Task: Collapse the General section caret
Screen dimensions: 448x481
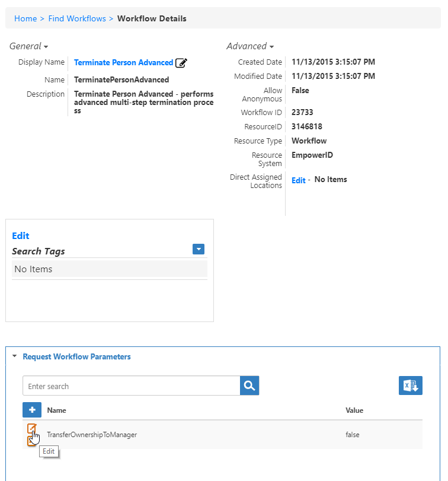Action: tap(46, 47)
